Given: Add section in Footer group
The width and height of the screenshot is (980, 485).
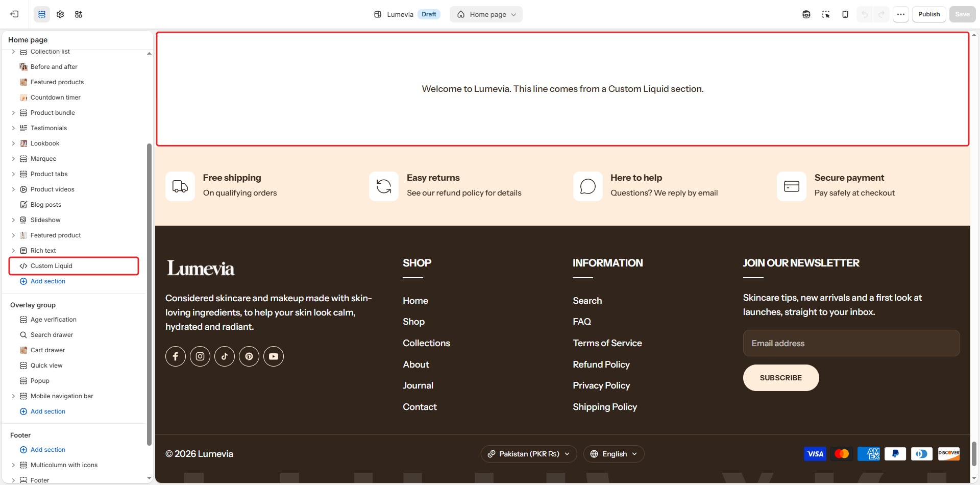Looking at the screenshot, I should [x=43, y=450].
